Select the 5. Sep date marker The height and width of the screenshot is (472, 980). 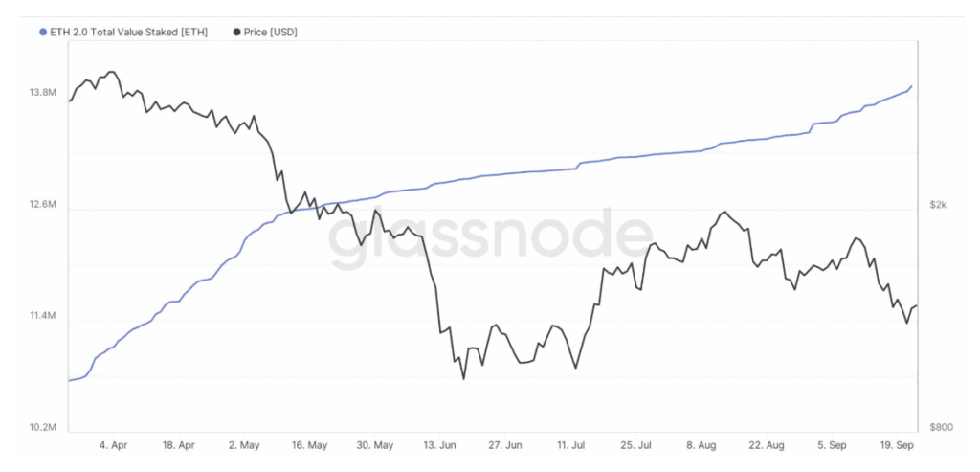coord(832,445)
